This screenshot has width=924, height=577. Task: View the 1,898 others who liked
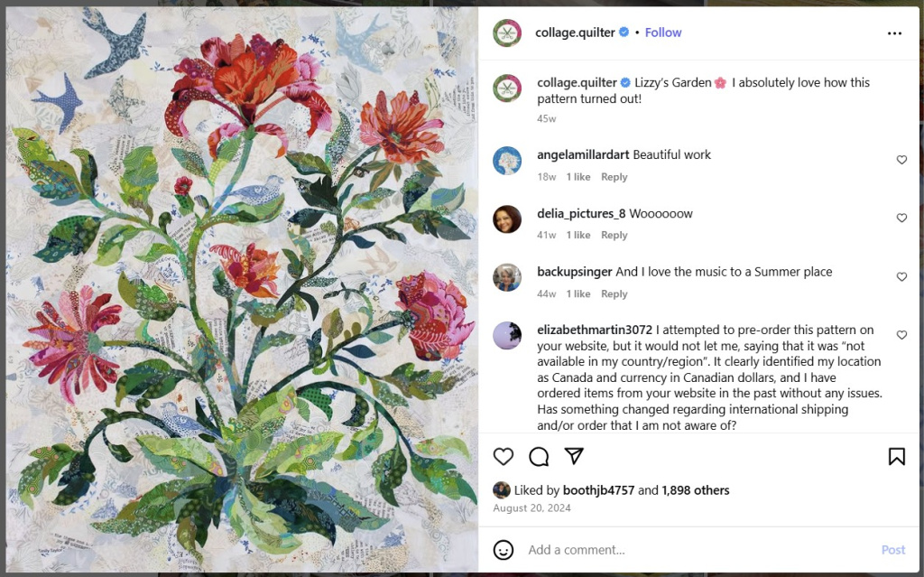click(695, 489)
